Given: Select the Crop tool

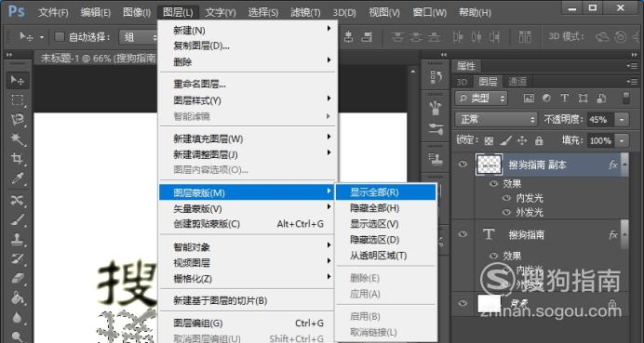Looking at the screenshot, I should click(x=17, y=159).
